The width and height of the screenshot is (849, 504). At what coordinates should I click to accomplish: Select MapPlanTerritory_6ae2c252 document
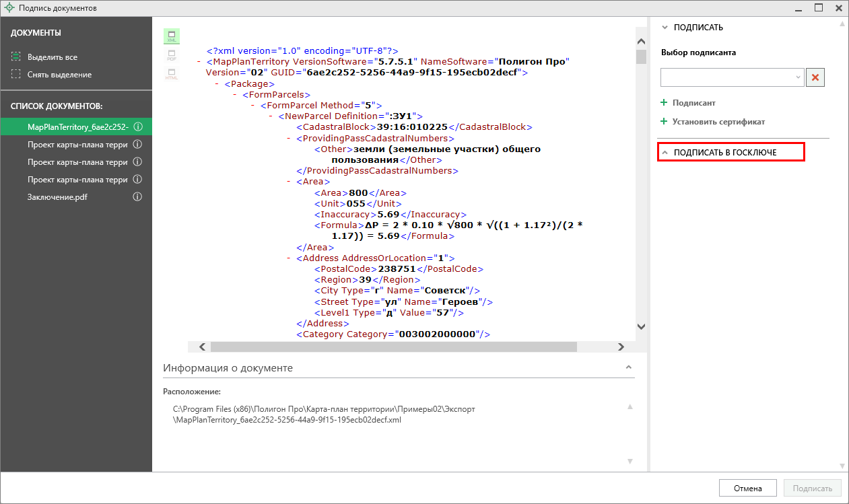pos(77,127)
